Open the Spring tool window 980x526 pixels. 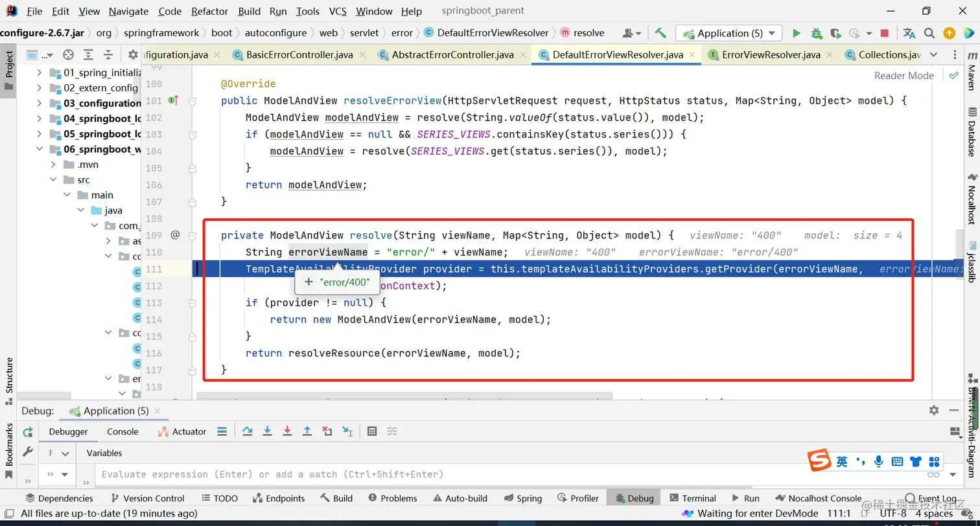tap(522, 498)
